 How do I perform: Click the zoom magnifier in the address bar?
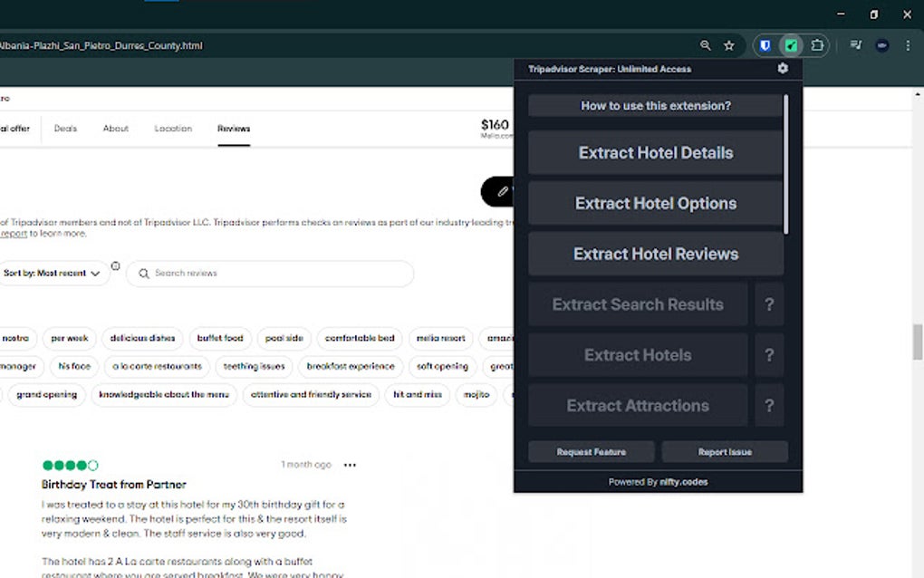[x=705, y=44]
